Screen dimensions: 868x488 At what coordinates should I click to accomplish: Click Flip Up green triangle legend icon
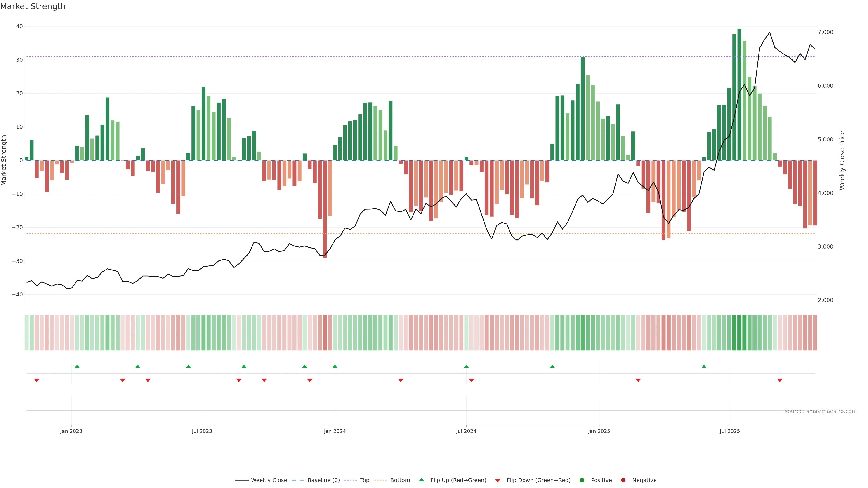(421, 480)
